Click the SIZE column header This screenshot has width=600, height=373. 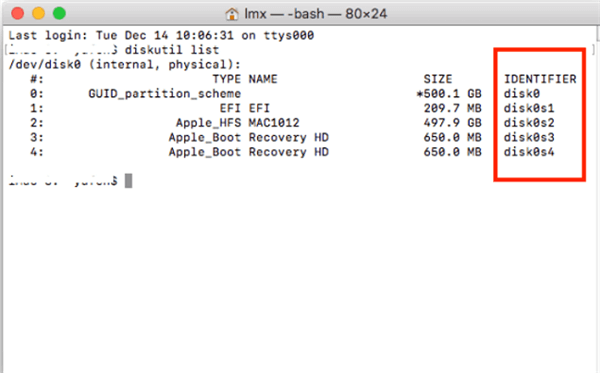point(437,79)
